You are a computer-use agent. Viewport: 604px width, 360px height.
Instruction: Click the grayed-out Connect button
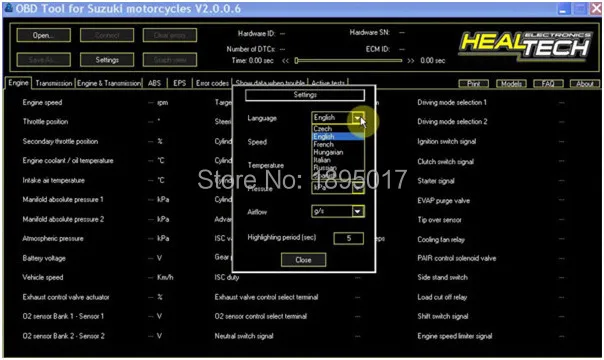coord(107,35)
